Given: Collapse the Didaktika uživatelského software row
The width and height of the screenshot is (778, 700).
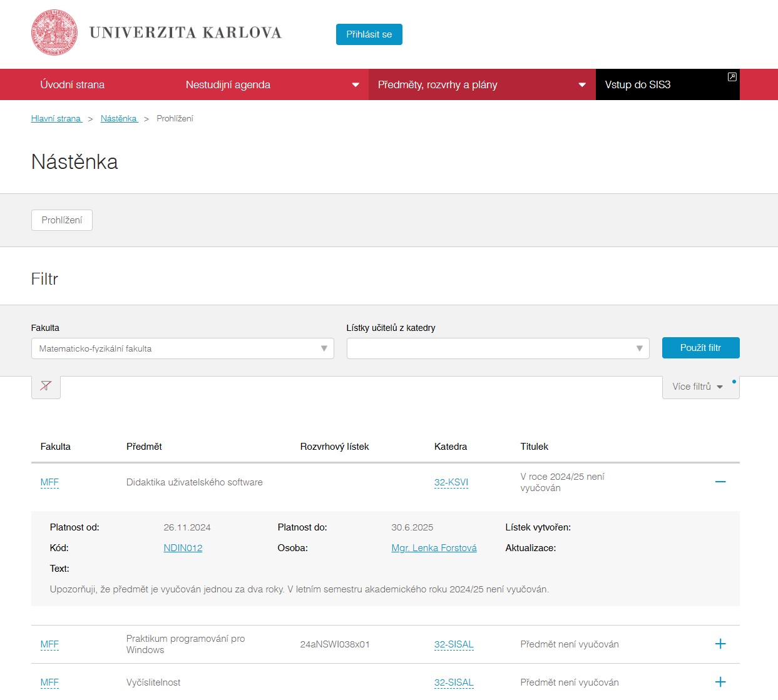Looking at the screenshot, I should (x=720, y=482).
